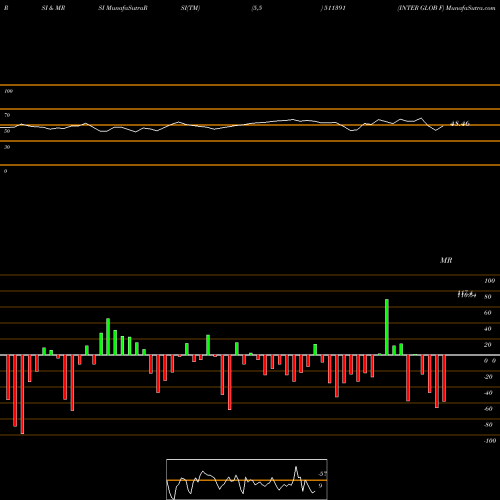Click the 40 label on MR axis
The width and height of the screenshot is (500, 500).
tap(488, 329)
